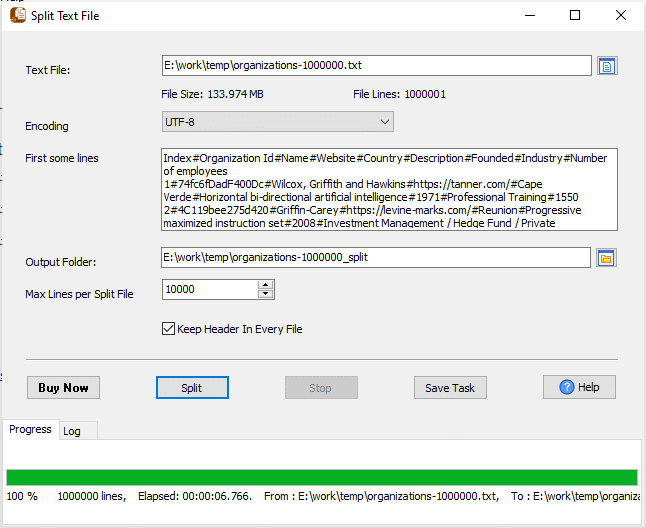This screenshot has height=528, width=646.
Task: Click the first lines preview text area
Action: coord(388,189)
